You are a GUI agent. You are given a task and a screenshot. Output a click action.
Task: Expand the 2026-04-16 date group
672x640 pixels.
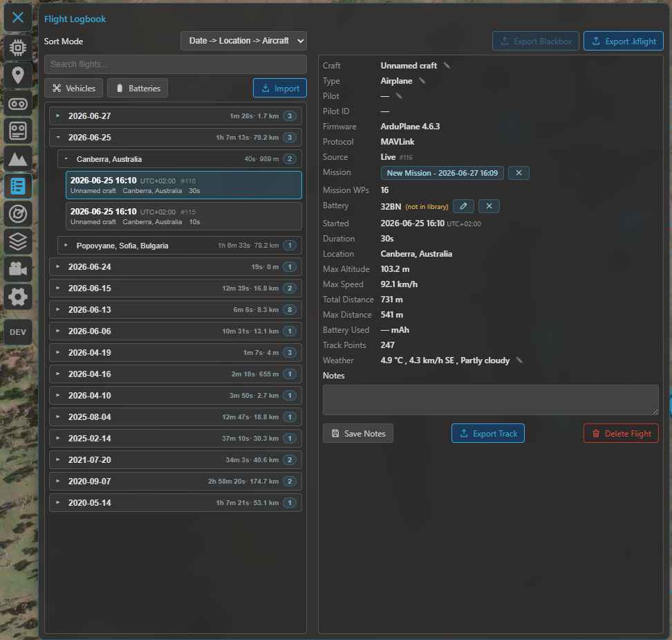176,374
